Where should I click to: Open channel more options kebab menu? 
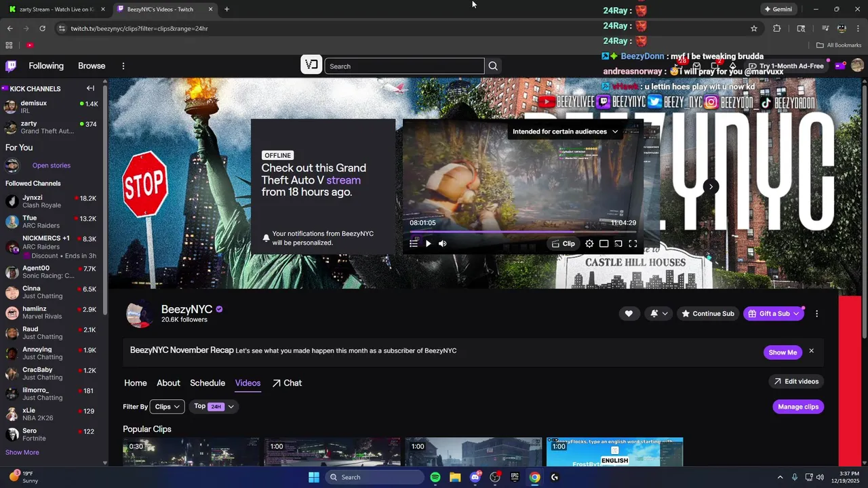[816, 314]
